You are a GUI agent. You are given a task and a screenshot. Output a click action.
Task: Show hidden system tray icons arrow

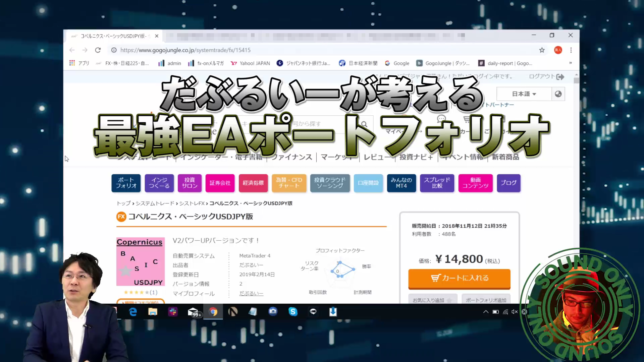click(x=485, y=312)
